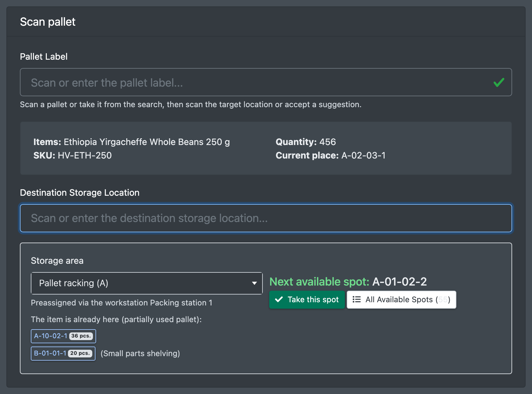
Task: Click the green checkmark in Pallet Label field
Action: [499, 82]
